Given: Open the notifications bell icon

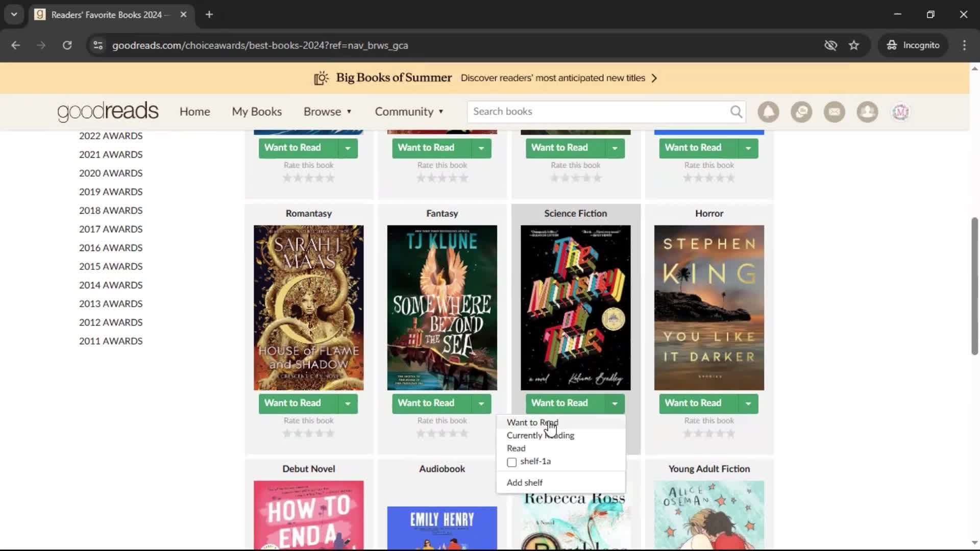Looking at the screenshot, I should pyautogui.click(x=768, y=112).
